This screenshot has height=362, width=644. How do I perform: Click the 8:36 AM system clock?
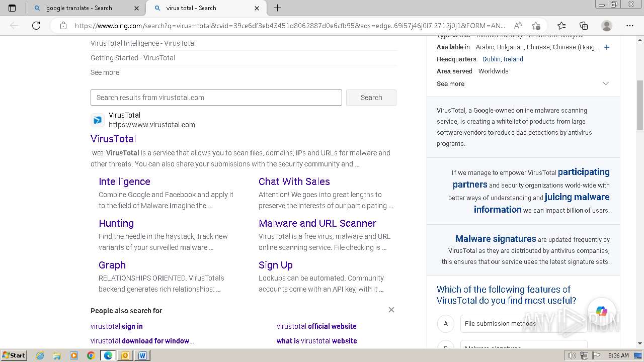[618, 355]
